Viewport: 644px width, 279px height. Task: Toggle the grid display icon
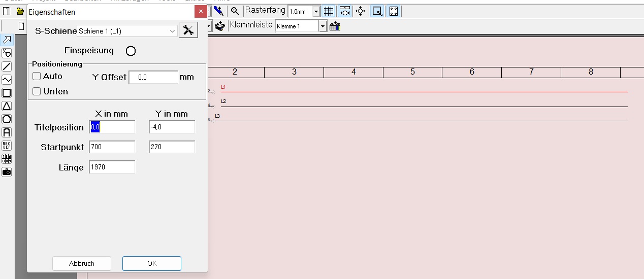click(x=329, y=11)
